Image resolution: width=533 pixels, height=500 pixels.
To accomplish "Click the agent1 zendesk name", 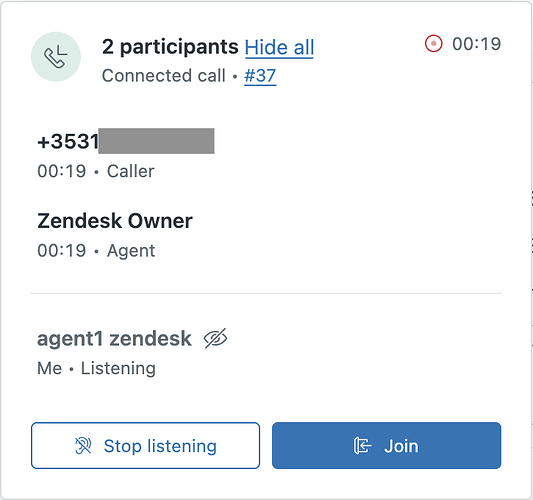I will click(x=114, y=339).
